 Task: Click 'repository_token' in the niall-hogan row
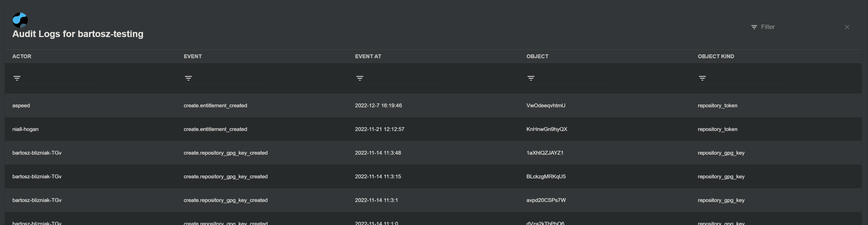717,129
